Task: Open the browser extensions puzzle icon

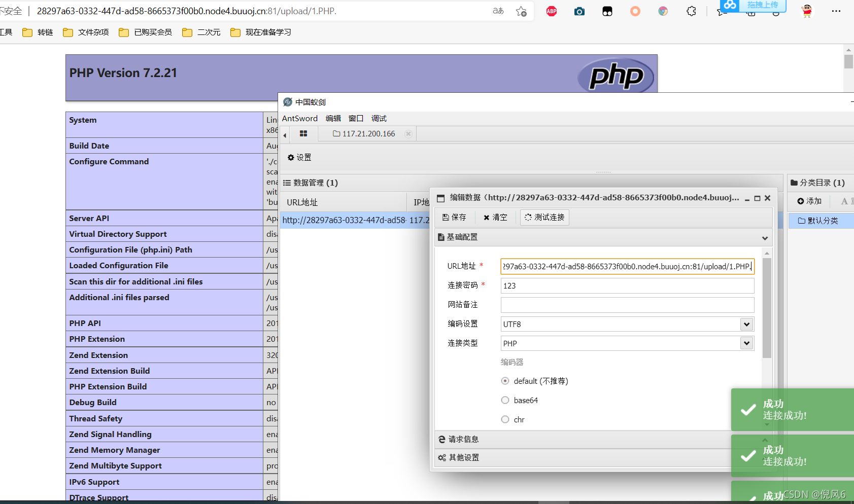Action: (x=691, y=11)
